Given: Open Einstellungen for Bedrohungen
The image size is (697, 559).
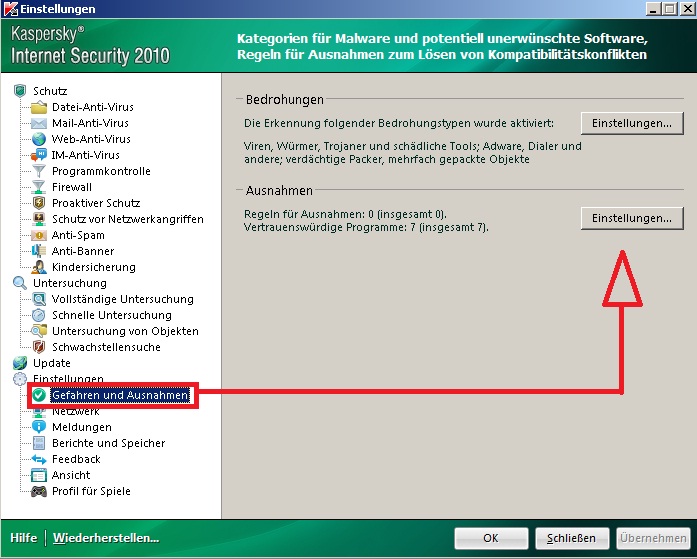Looking at the screenshot, I should point(631,123).
